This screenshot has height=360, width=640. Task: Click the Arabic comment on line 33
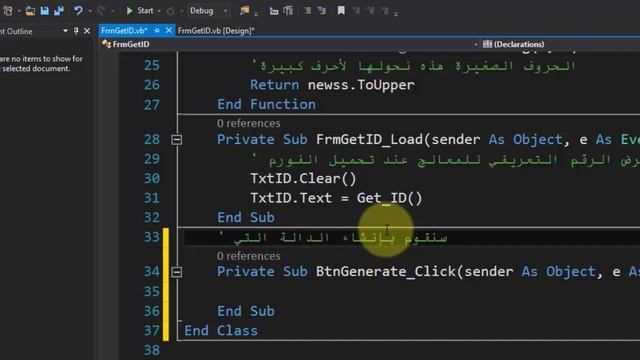[333, 238]
